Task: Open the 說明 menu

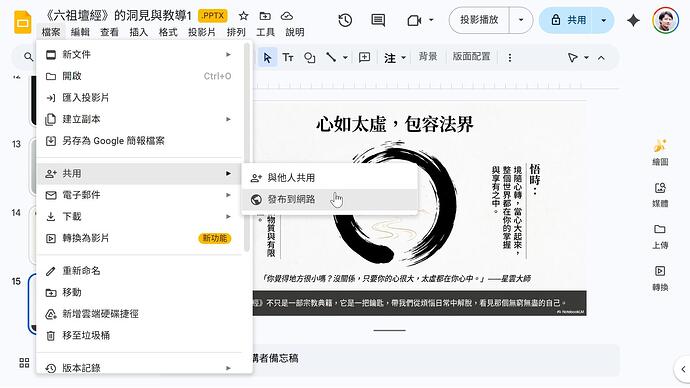Action: (x=295, y=32)
